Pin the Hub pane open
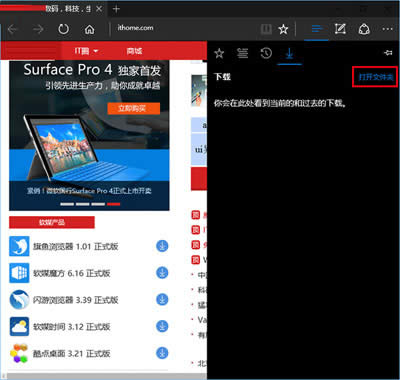This screenshot has width=400, height=380. coord(388,53)
